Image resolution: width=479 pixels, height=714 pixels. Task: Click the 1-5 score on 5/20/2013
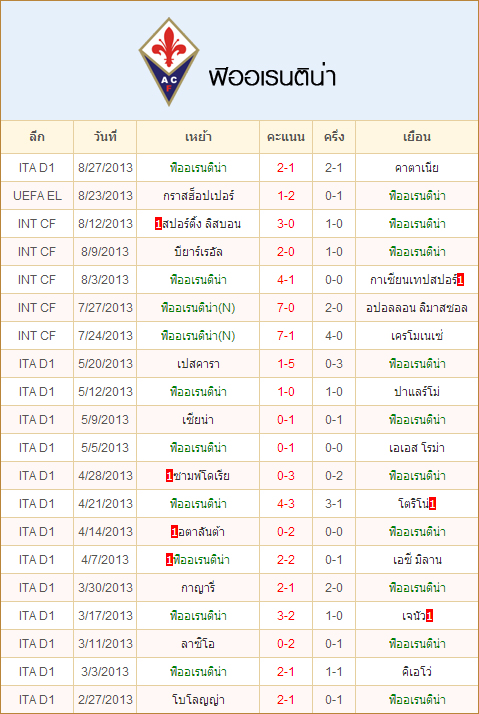tap(286, 364)
